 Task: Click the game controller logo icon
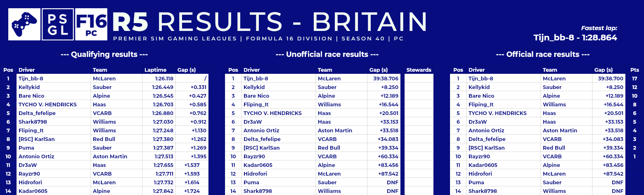click(24, 24)
